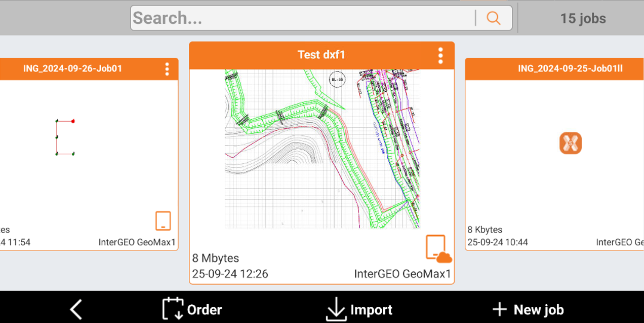This screenshot has width=644, height=323.
Task: Click the cloud-synced device icon on Test dxf1
Action: coord(438,249)
